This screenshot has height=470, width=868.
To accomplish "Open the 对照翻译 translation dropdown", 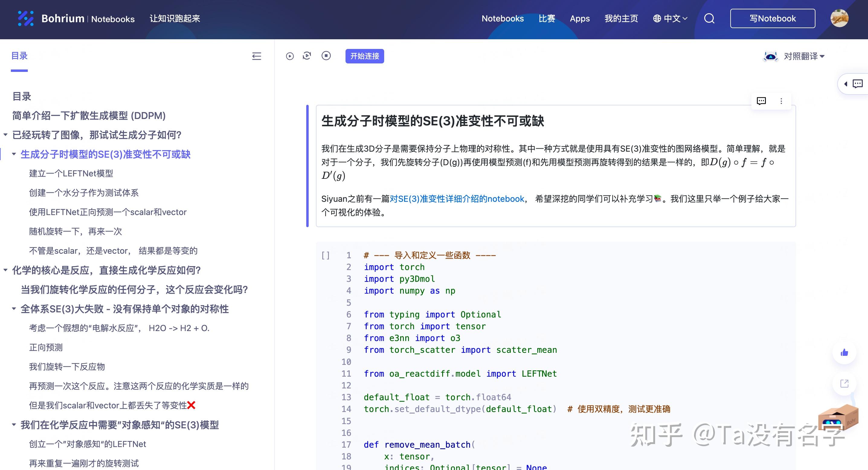I will coord(803,56).
